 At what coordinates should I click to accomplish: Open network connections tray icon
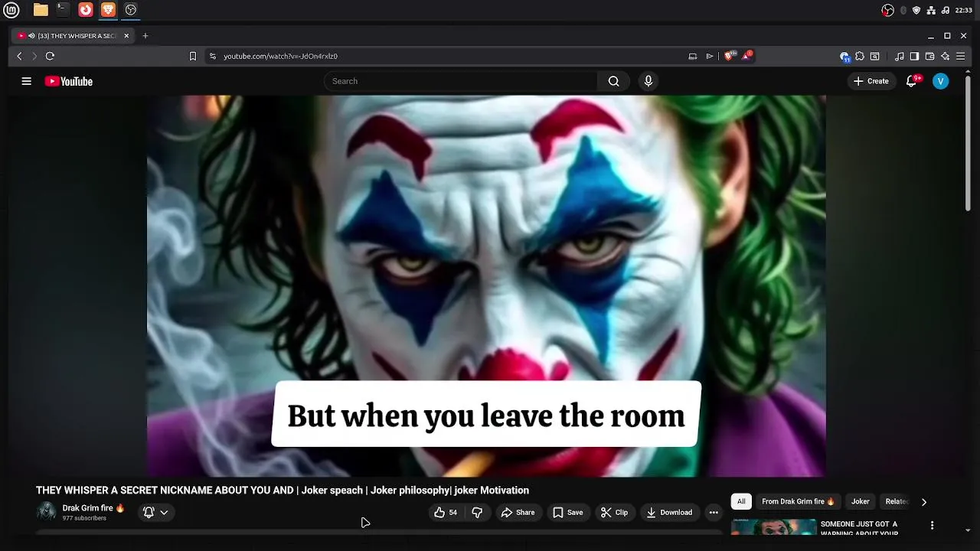click(931, 10)
